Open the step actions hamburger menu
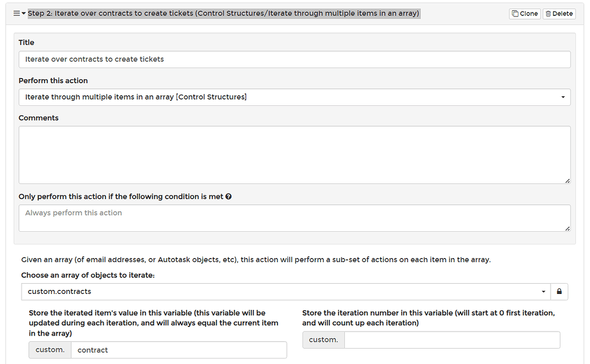The width and height of the screenshot is (590, 364). pos(17,13)
